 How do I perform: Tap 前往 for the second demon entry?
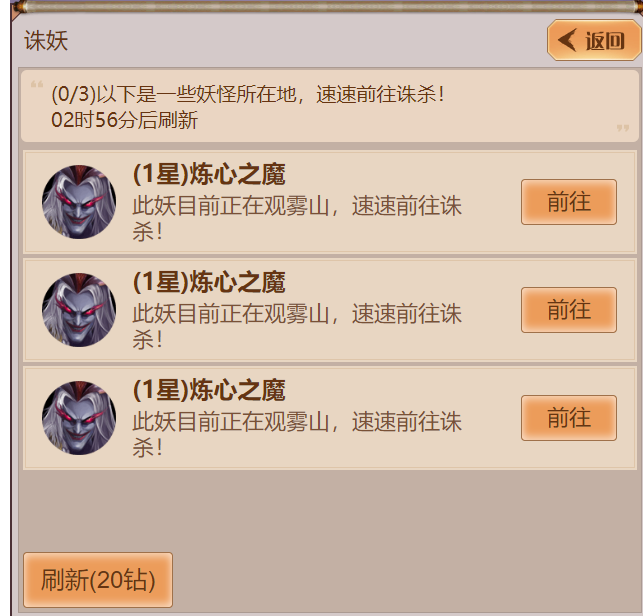pyautogui.click(x=569, y=310)
